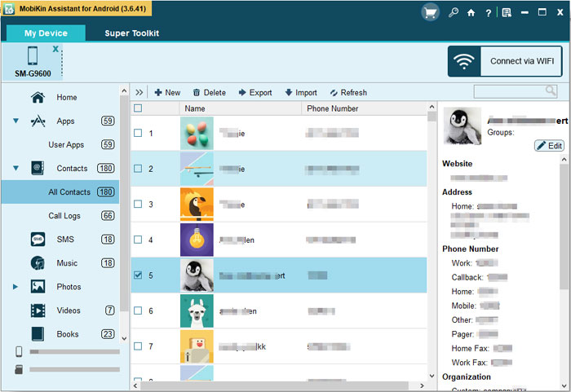The image size is (571, 392).
Task: Edit the selected contact details
Action: coord(549,146)
